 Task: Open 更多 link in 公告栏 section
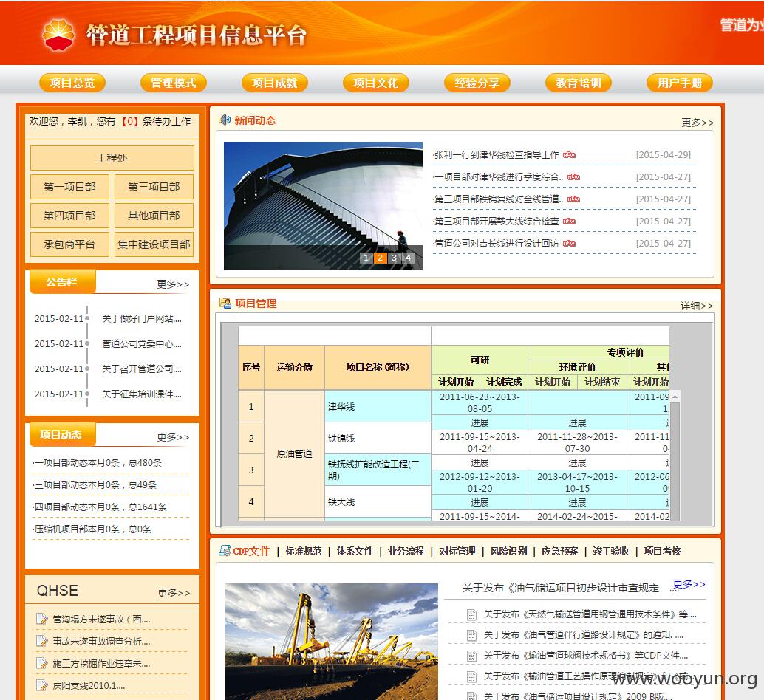tap(173, 284)
